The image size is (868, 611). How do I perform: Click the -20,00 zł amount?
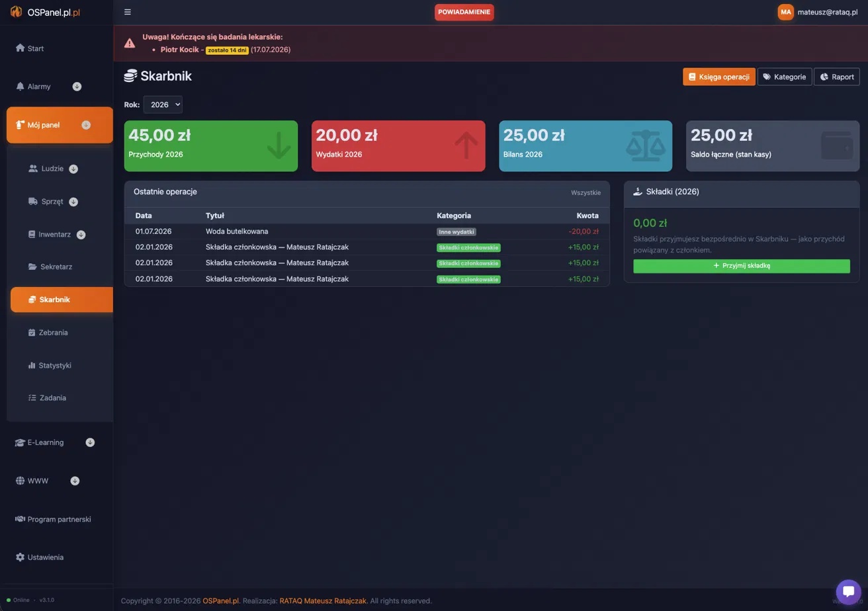tap(584, 231)
